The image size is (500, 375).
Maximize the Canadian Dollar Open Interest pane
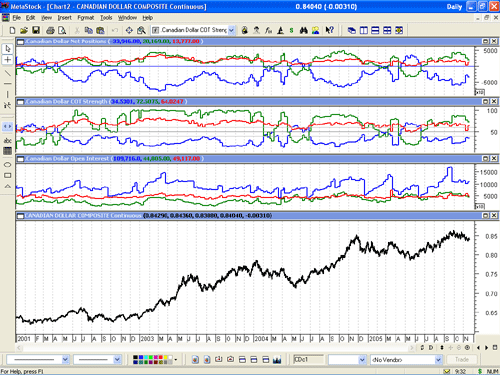486,158
